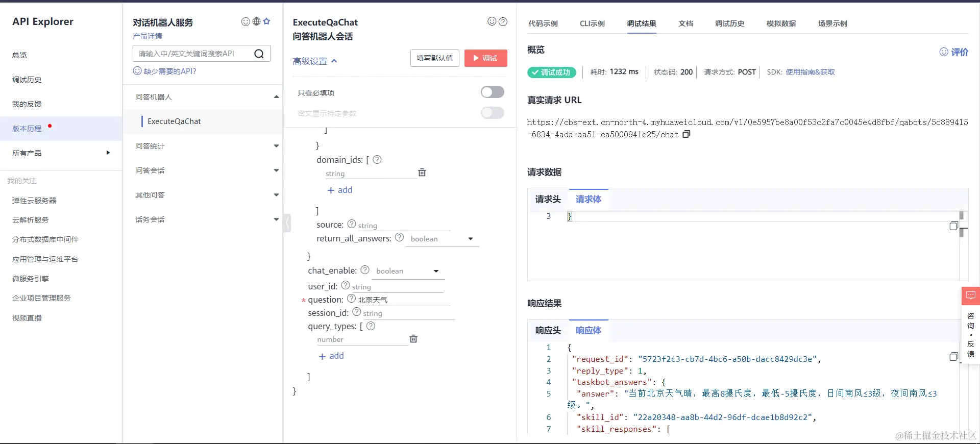Switch to 代码示例 tab
The width and height of the screenshot is (980, 444).
click(x=543, y=23)
